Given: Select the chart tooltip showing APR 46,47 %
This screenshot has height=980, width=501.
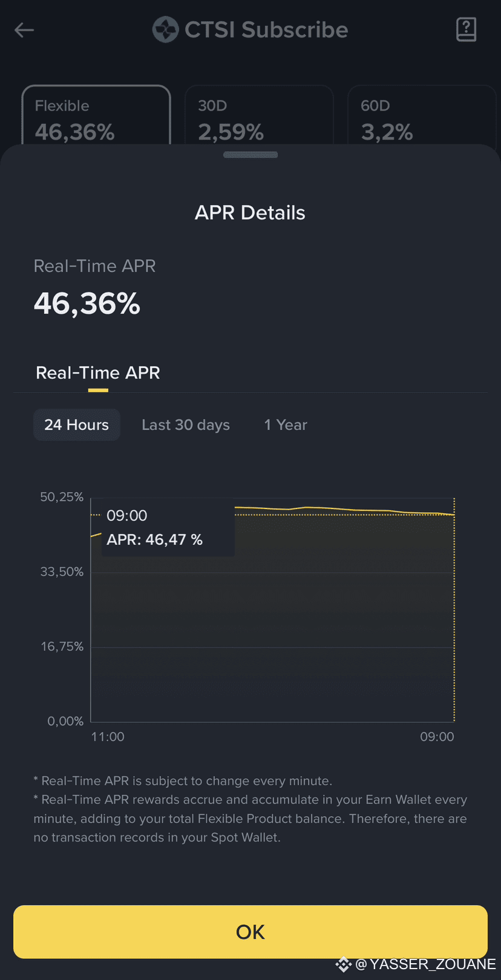Looking at the screenshot, I should 168,527.
